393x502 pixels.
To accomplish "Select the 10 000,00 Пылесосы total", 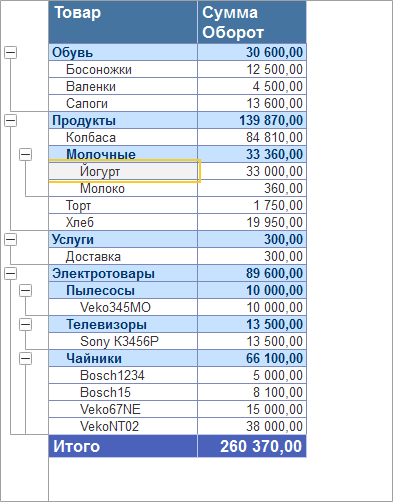I will pos(252,290).
